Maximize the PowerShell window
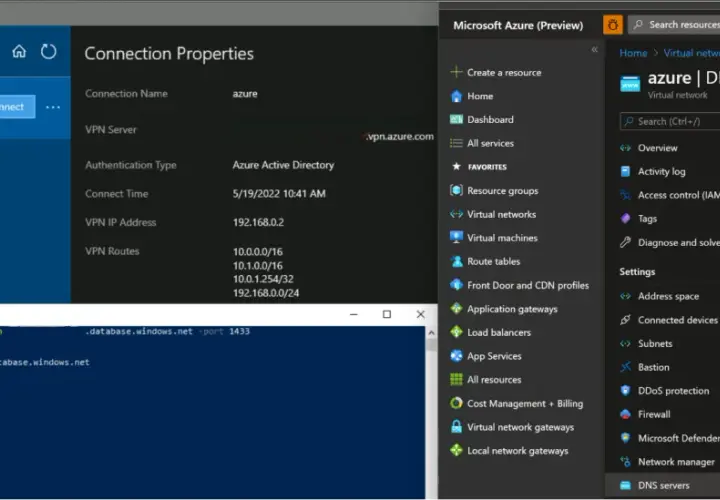The height and width of the screenshot is (500, 720). (x=387, y=314)
